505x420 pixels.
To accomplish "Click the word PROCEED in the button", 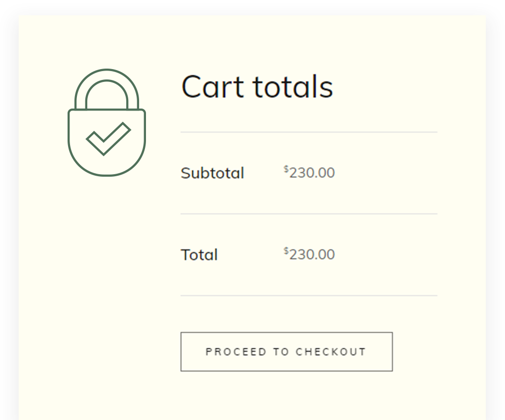I will point(236,352).
